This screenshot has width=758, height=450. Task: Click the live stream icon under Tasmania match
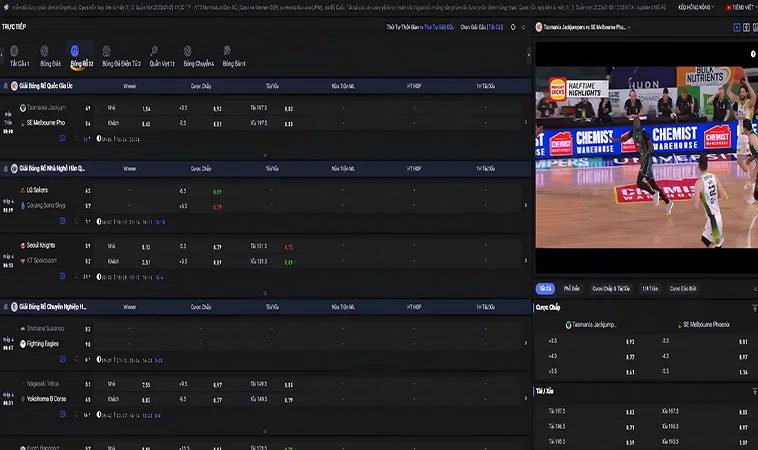[63, 138]
